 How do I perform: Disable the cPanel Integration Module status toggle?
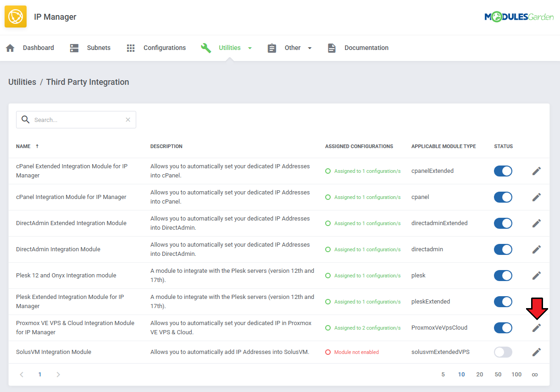pos(503,197)
